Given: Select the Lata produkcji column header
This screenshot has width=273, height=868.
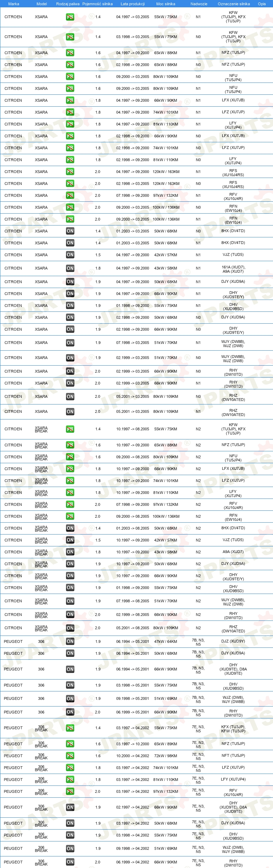Looking at the screenshot, I should click(x=133, y=4).
